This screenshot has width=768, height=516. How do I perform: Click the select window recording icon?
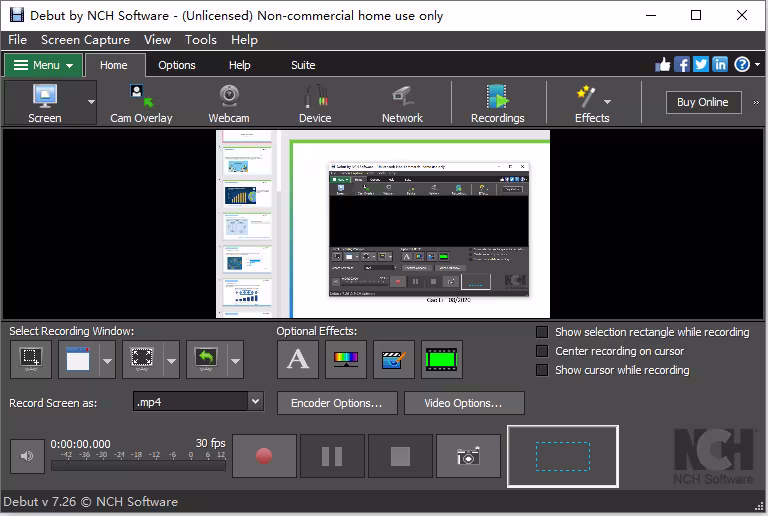point(78,360)
